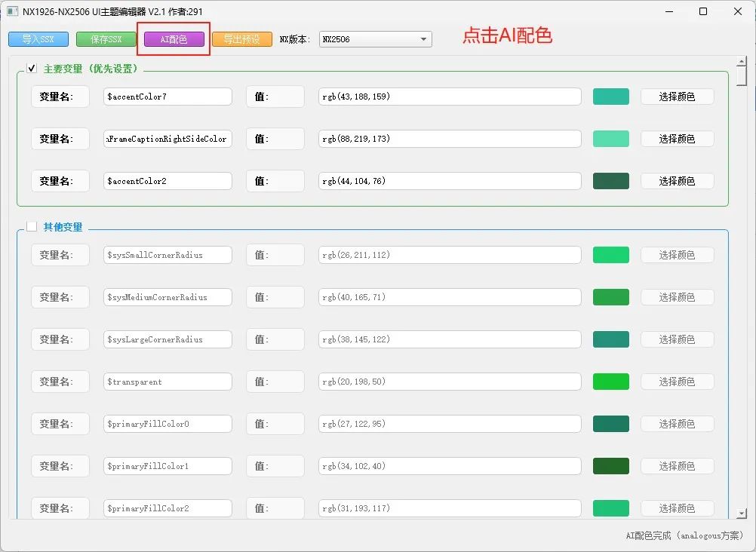Click the rgb(27,122,95) value field
The image size is (756, 552).
coord(450,424)
